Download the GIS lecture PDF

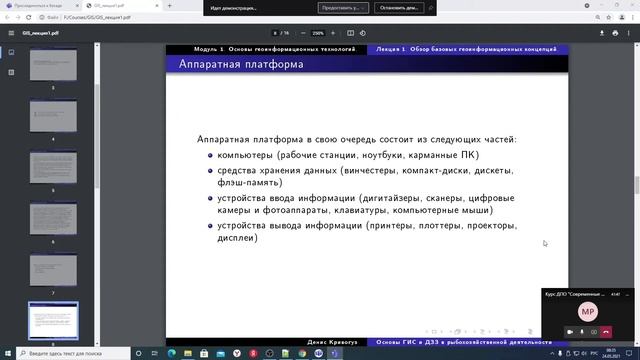[x=602, y=33]
